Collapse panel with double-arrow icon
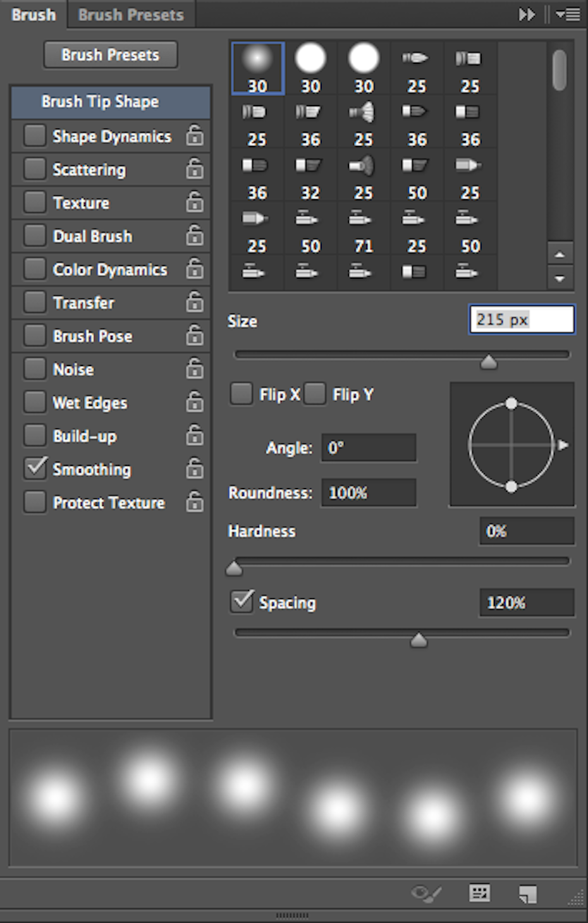 [x=527, y=14]
